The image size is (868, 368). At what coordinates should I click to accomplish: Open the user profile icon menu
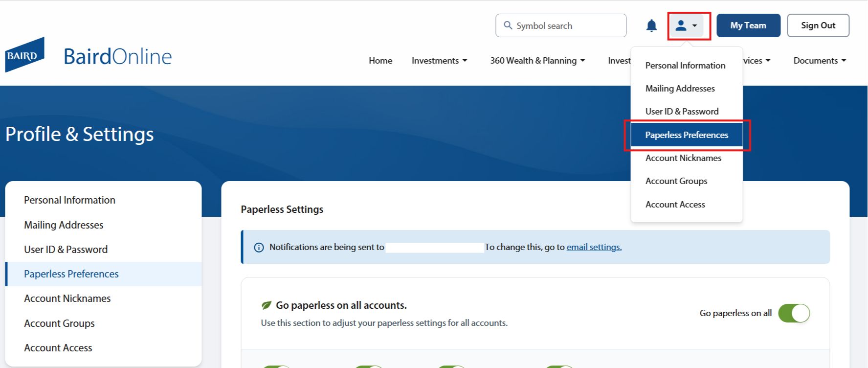pyautogui.click(x=687, y=25)
